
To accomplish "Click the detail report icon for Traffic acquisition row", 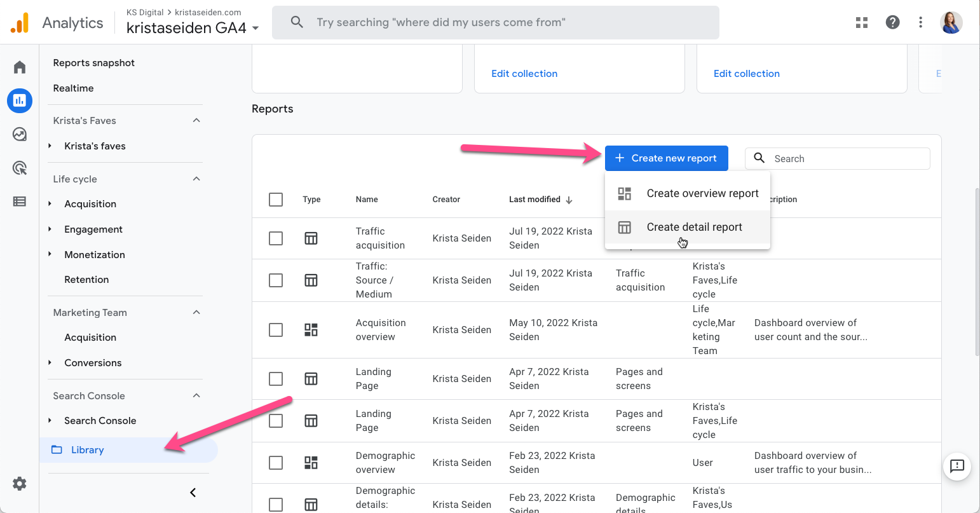I will tap(311, 238).
